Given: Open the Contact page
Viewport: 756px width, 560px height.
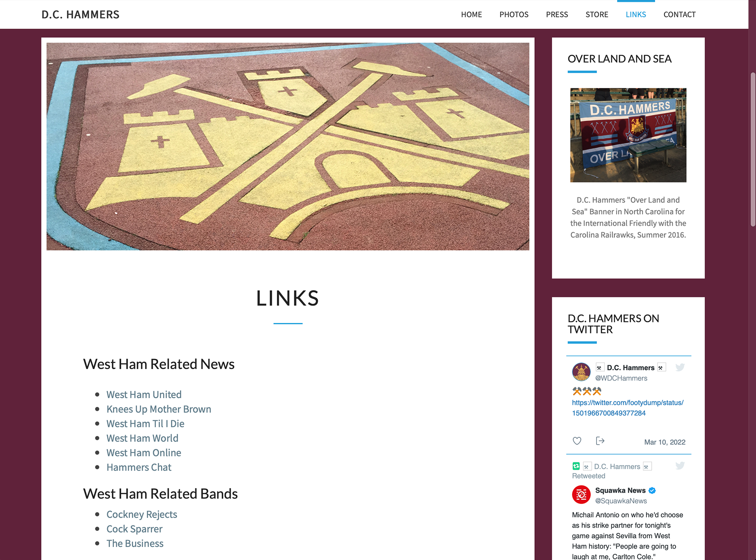Looking at the screenshot, I should pos(680,15).
